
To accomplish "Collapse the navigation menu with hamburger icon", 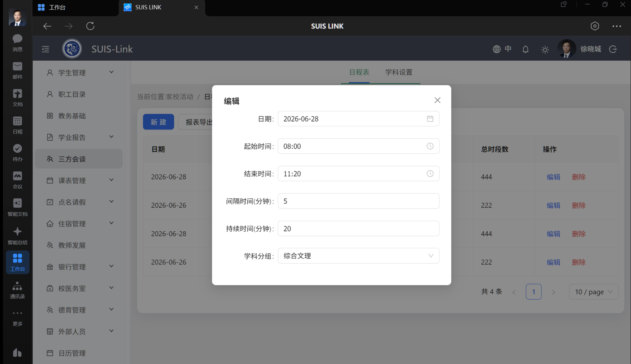I will [x=45, y=49].
